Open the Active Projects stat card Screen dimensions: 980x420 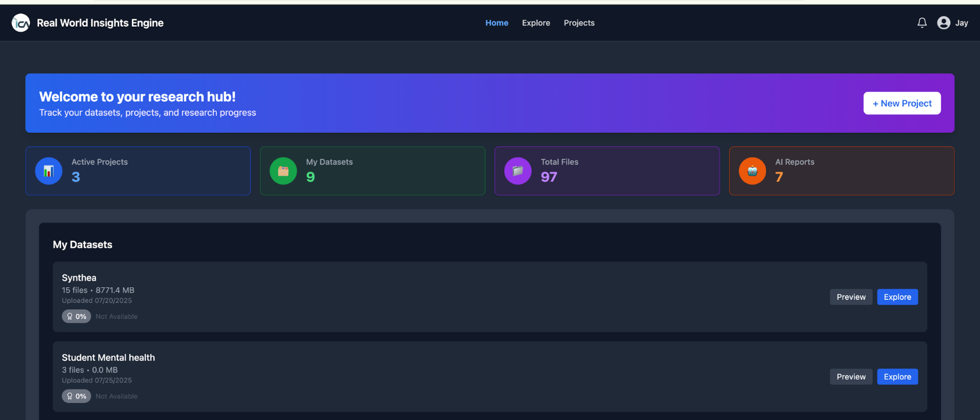[138, 171]
